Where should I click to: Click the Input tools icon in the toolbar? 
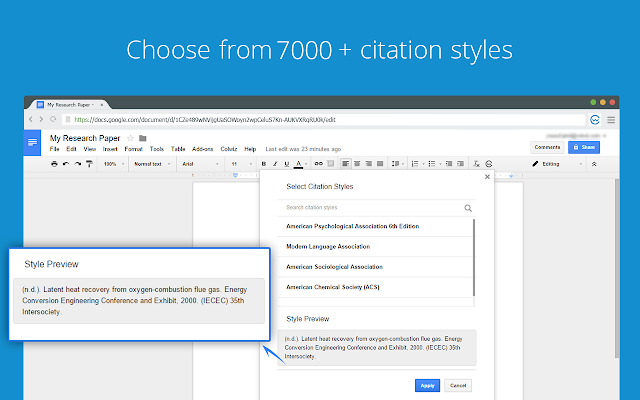click(489, 164)
